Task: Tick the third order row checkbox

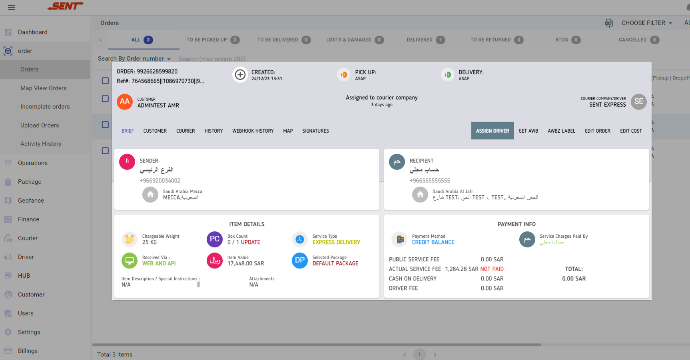Action: pos(105,125)
